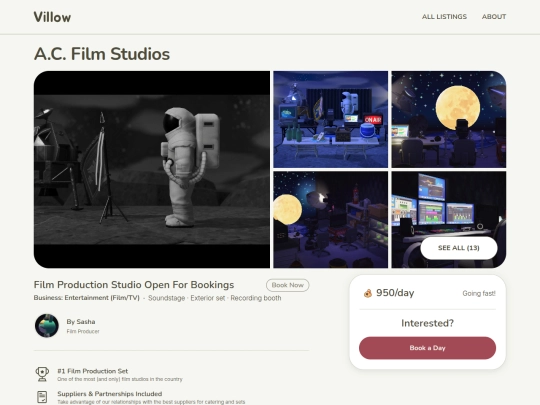
Task: Go to ALL LISTINGS page
Action: coord(444,17)
